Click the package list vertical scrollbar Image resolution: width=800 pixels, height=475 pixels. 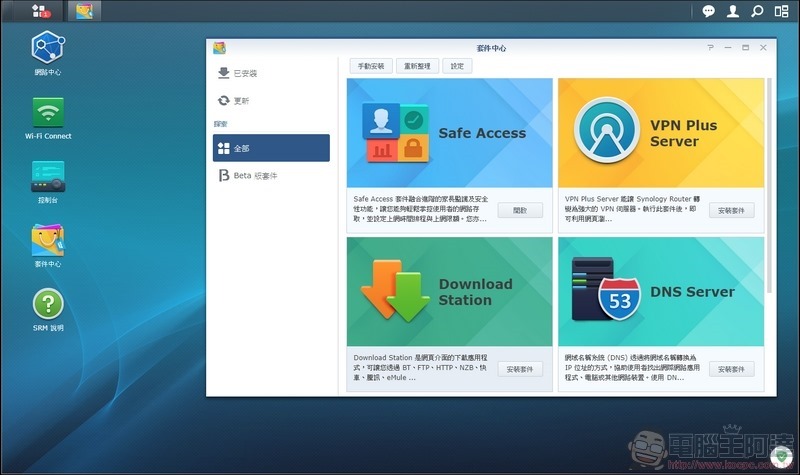click(769, 185)
